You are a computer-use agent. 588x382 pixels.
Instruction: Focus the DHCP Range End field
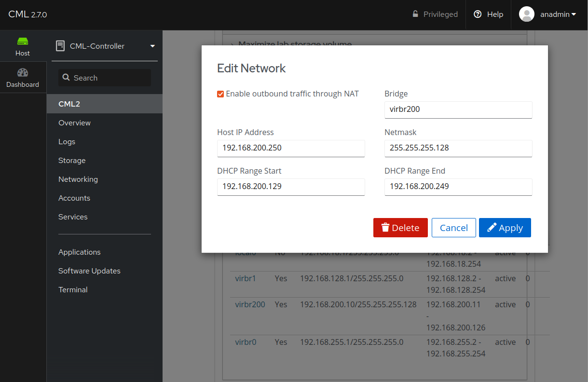click(458, 187)
